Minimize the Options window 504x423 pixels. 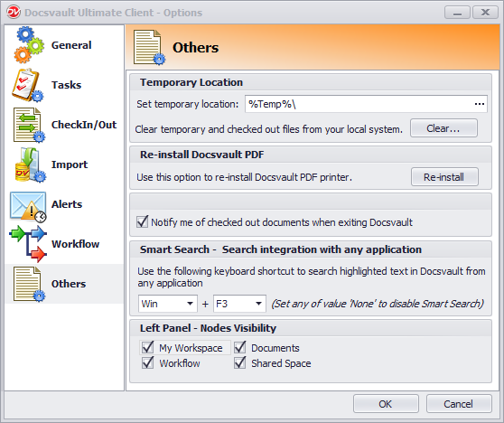tap(457, 13)
